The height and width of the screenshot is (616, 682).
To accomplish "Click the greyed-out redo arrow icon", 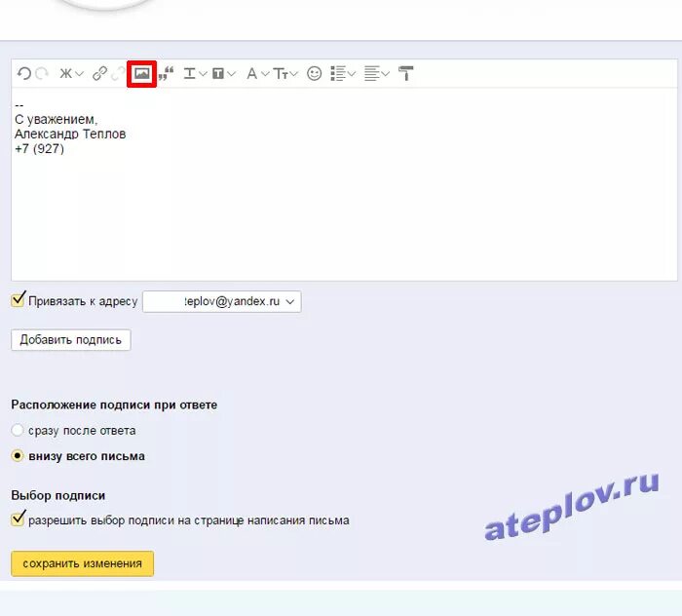I will (42, 73).
